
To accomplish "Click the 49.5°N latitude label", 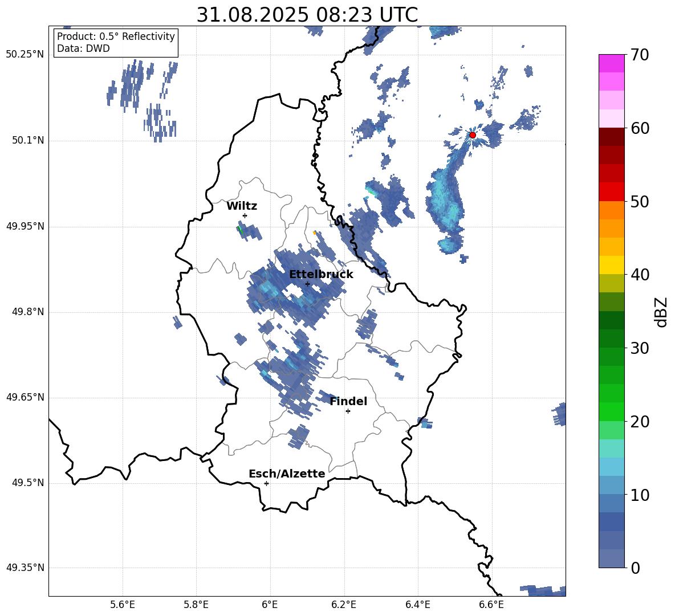I will 29,483.
